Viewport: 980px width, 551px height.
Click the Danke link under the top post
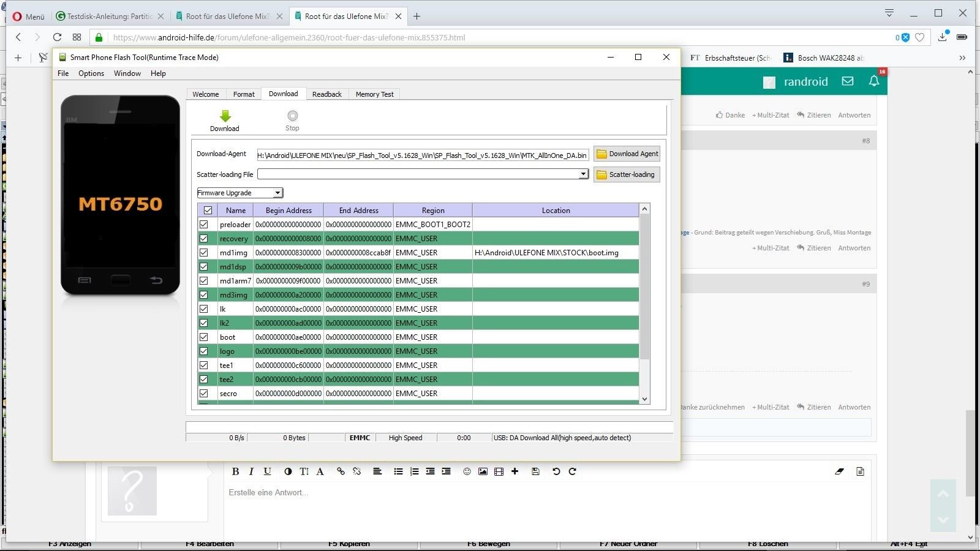pos(730,115)
